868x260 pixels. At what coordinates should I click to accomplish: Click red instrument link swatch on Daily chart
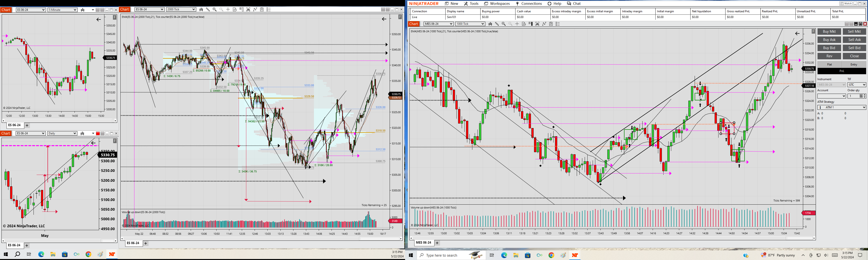[98, 134]
